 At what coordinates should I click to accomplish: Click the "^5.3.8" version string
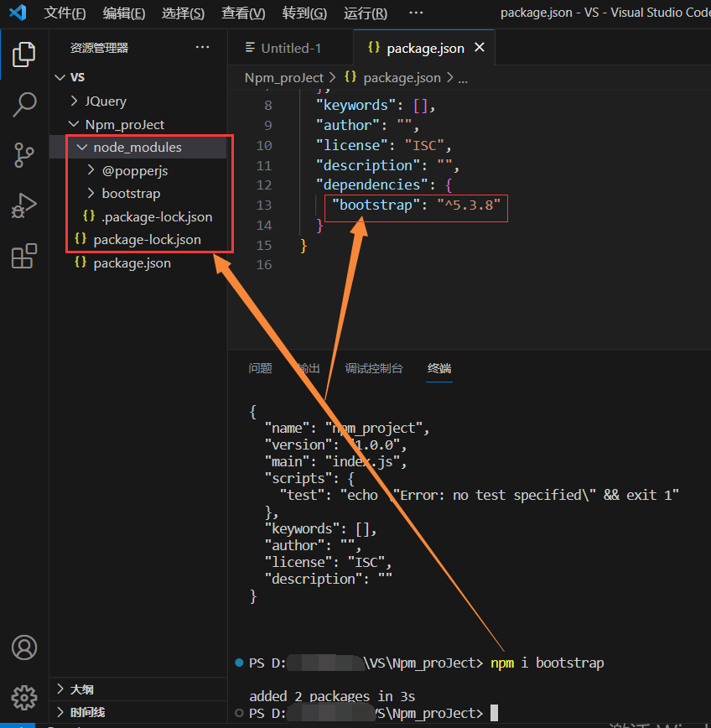(469, 205)
